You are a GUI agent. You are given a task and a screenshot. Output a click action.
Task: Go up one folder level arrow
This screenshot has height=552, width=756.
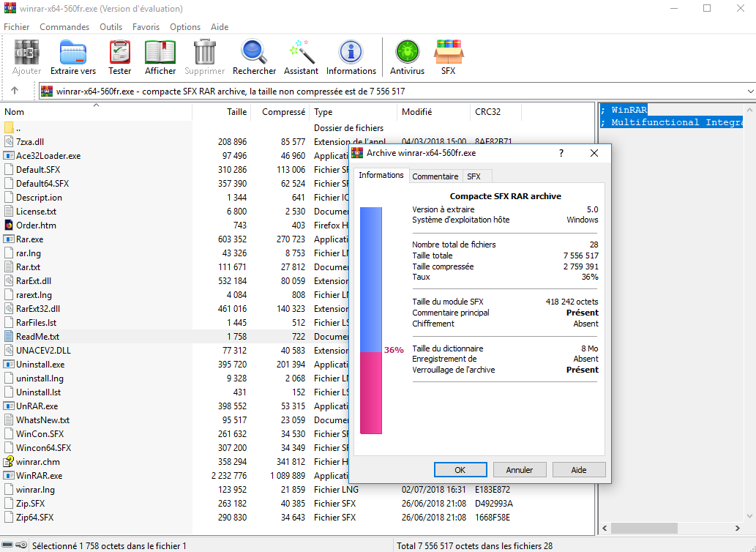(14, 92)
